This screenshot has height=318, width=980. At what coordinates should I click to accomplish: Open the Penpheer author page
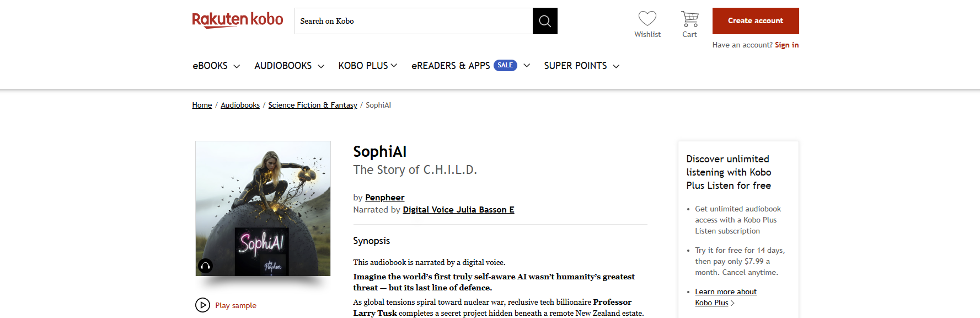[384, 197]
